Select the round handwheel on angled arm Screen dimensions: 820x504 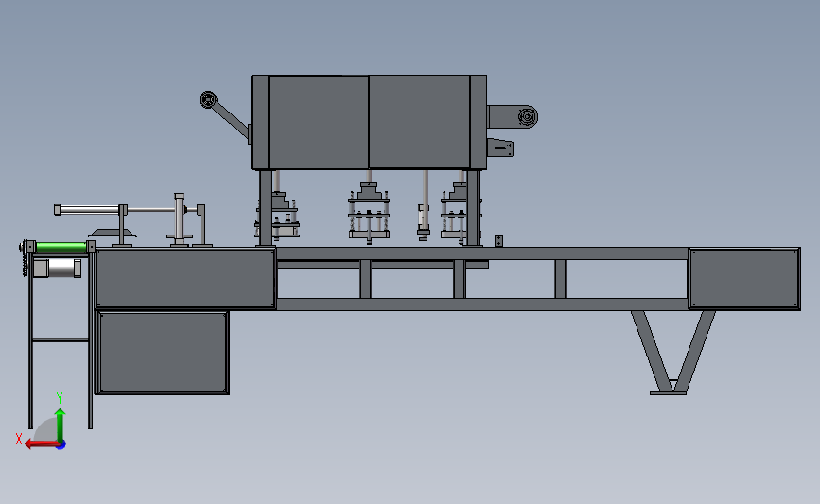pyautogui.click(x=208, y=100)
